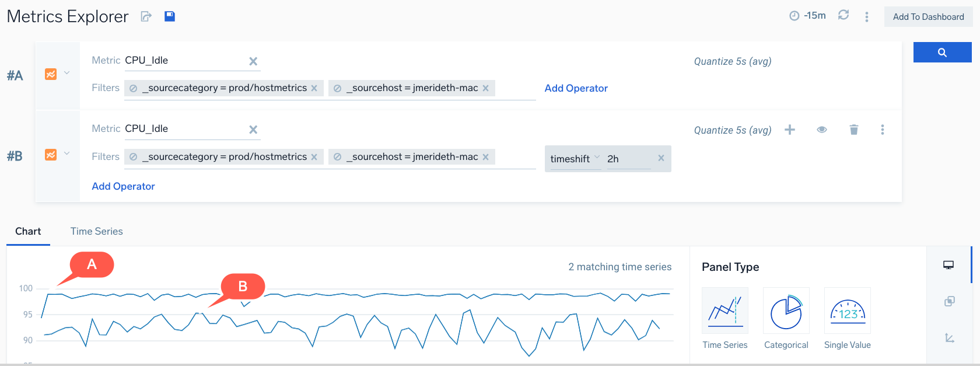
Task: Click Add Operator link in query A
Action: [x=576, y=88]
